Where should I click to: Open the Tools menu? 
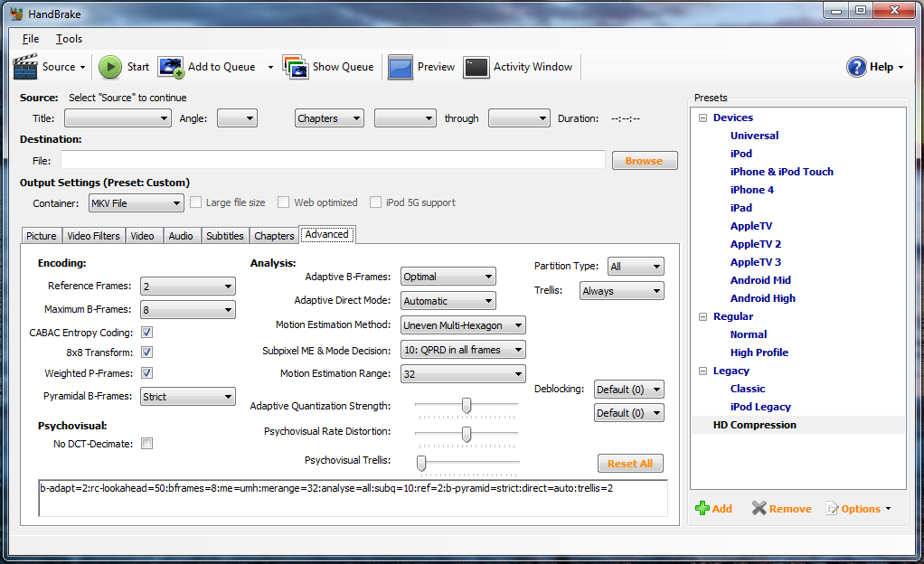point(69,39)
